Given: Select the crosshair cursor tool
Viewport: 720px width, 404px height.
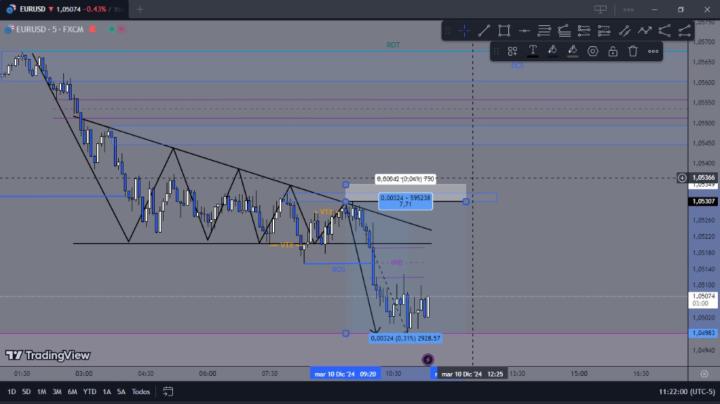Looking at the screenshot, I should 464,31.
